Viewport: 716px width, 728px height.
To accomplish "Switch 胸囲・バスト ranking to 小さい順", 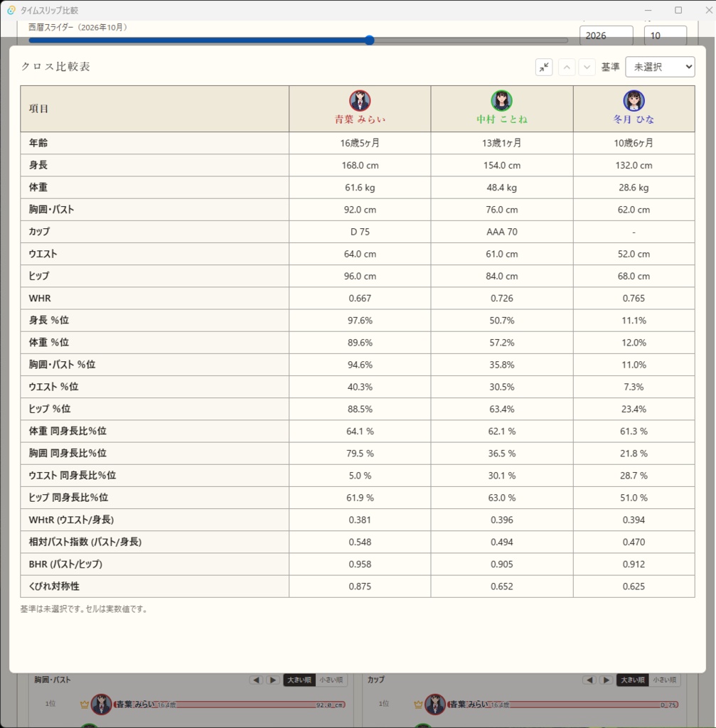I will 331,680.
